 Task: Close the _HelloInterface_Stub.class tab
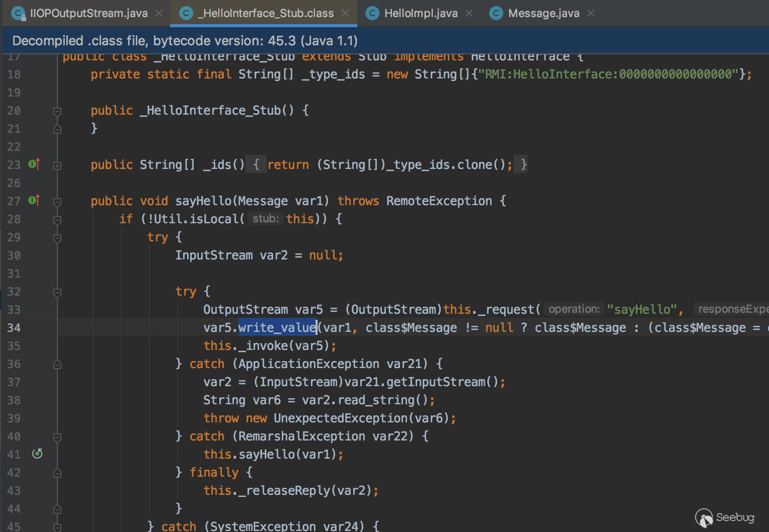345,14
